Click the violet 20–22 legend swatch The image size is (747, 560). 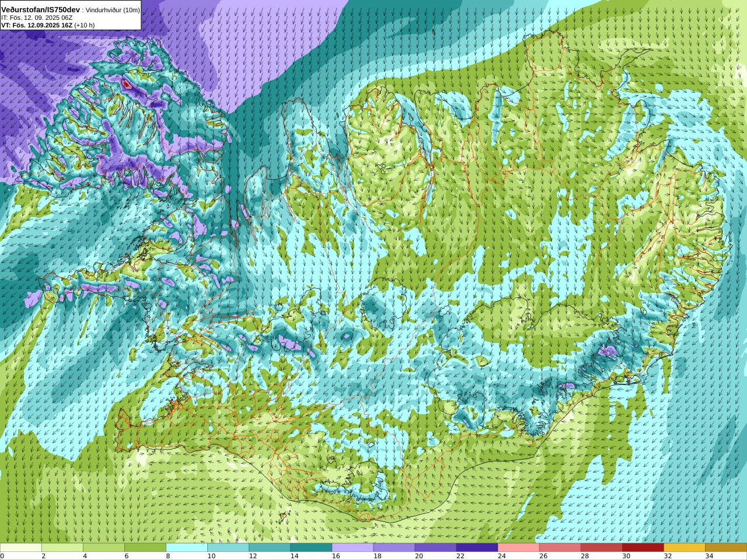[435, 548]
